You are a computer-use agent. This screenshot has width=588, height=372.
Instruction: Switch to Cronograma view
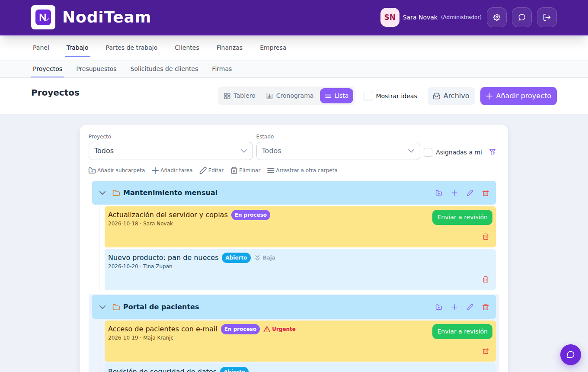pyautogui.click(x=290, y=96)
